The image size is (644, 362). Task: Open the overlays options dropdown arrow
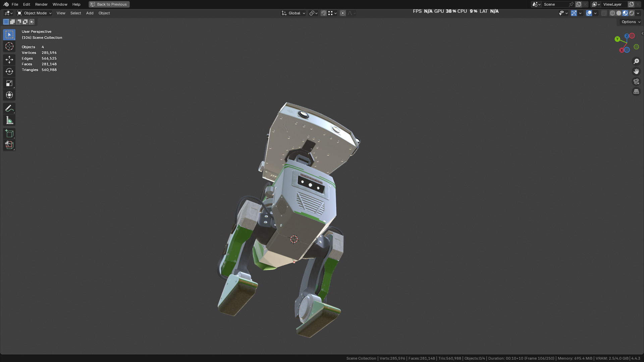tap(595, 13)
